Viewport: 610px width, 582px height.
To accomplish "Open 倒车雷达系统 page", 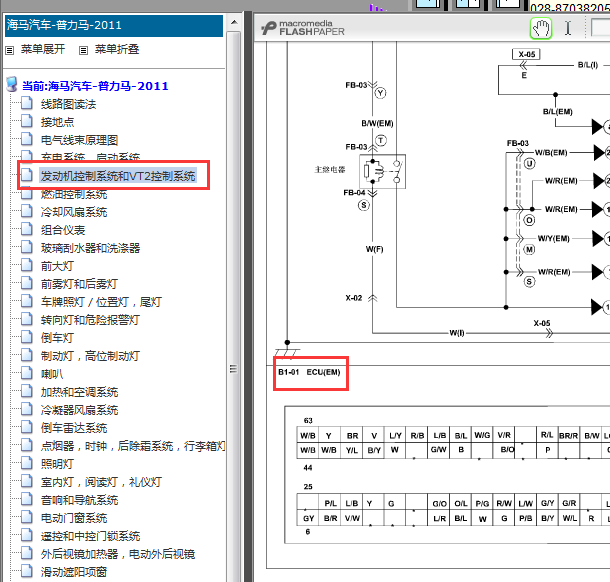I will coord(74,428).
